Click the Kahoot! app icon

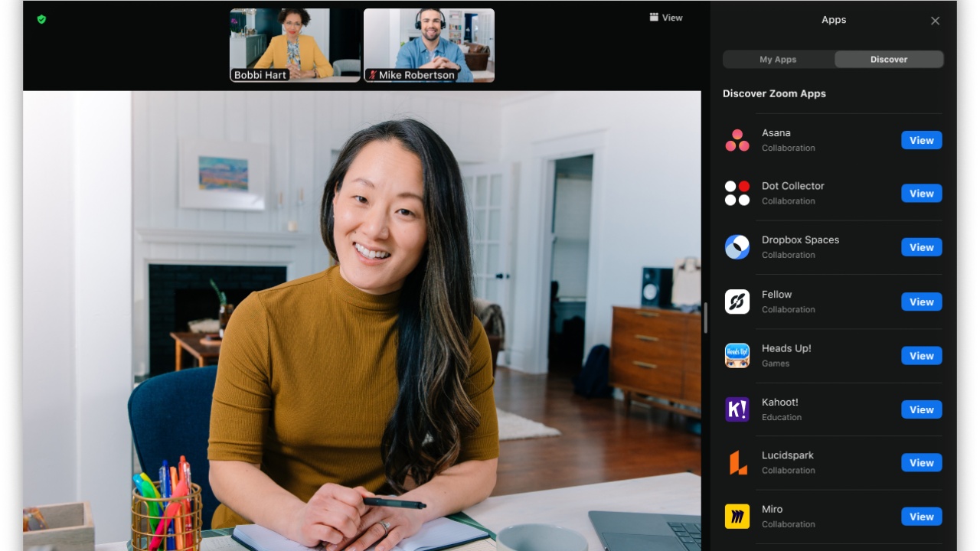pos(737,409)
